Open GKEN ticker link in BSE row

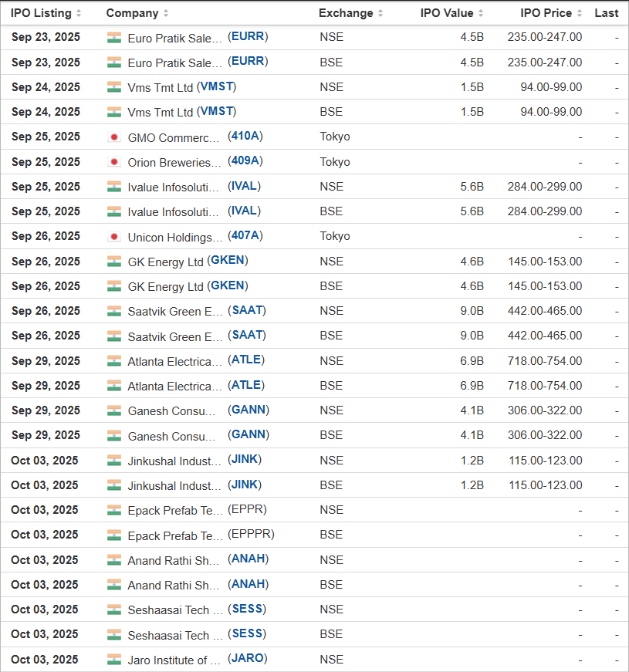click(x=228, y=285)
